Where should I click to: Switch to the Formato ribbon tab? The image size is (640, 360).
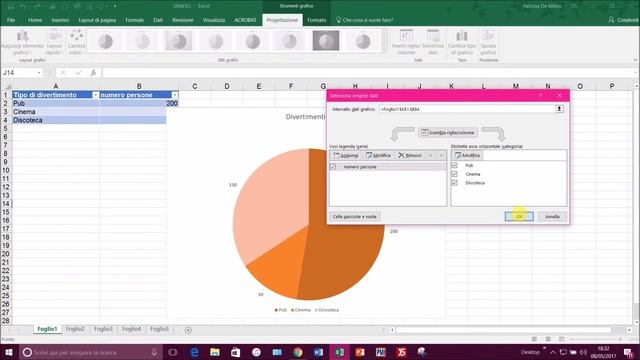316,20
